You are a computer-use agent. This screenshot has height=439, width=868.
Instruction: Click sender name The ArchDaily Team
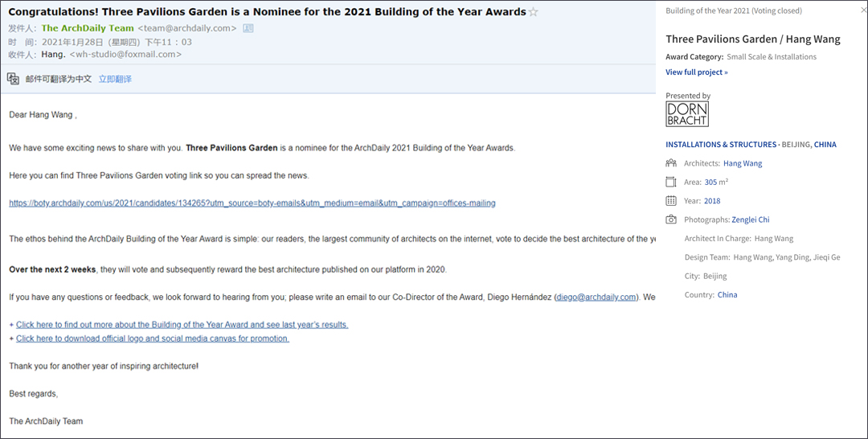[88, 28]
